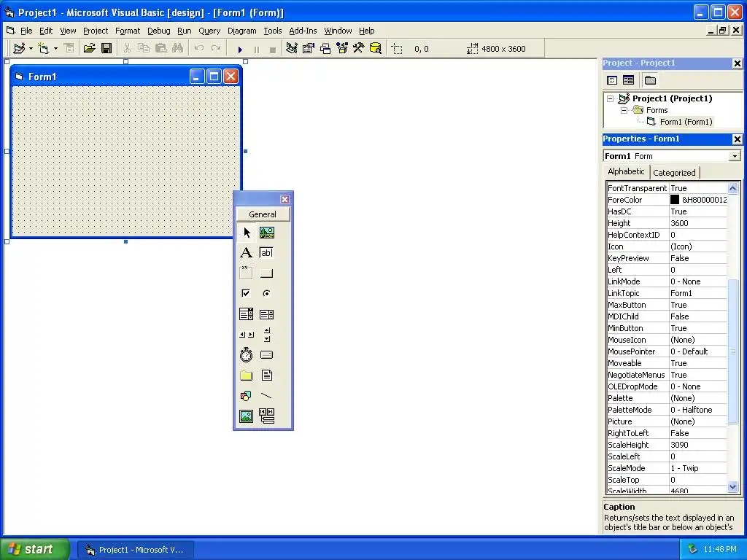Select the ListBox tool in the toolbox
747x560 pixels.
[x=267, y=314]
